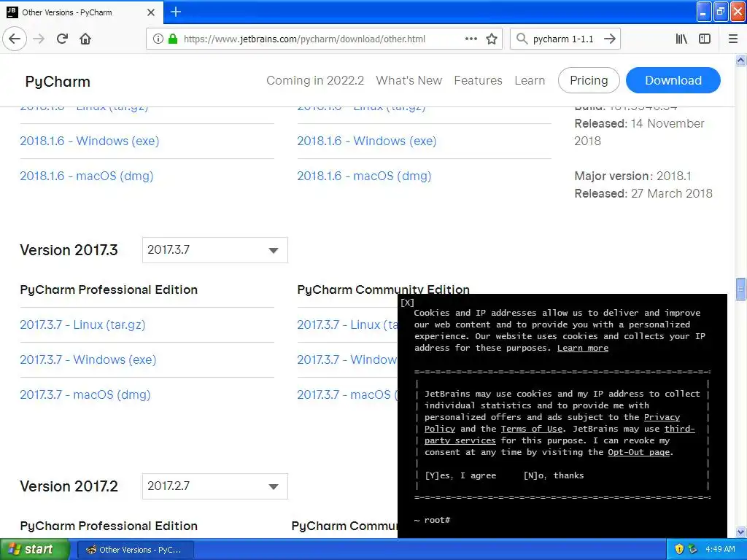Open the Terms of Use link
This screenshot has height=560, width=747.
coord(532,429)
